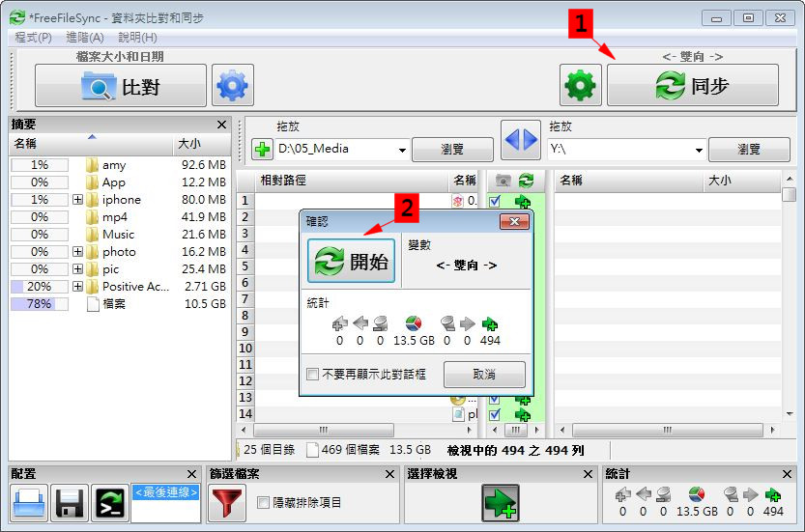Enable 不要再顯示此對話框 checkbox
The image size is (805, 532).
click(x=312, y=375)
